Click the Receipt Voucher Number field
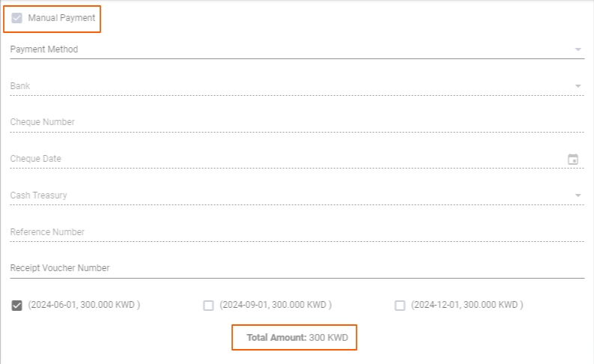This screenshot has height=364, width=594. [285, 268]
